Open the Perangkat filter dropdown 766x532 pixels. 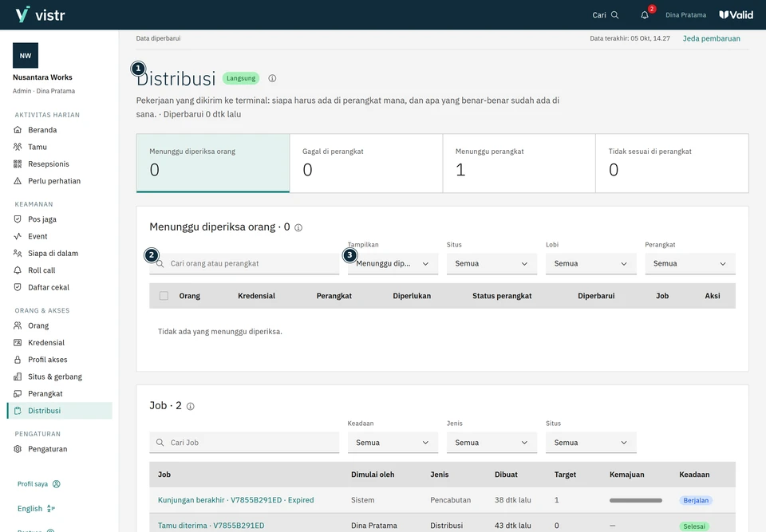tap(689, 264)
